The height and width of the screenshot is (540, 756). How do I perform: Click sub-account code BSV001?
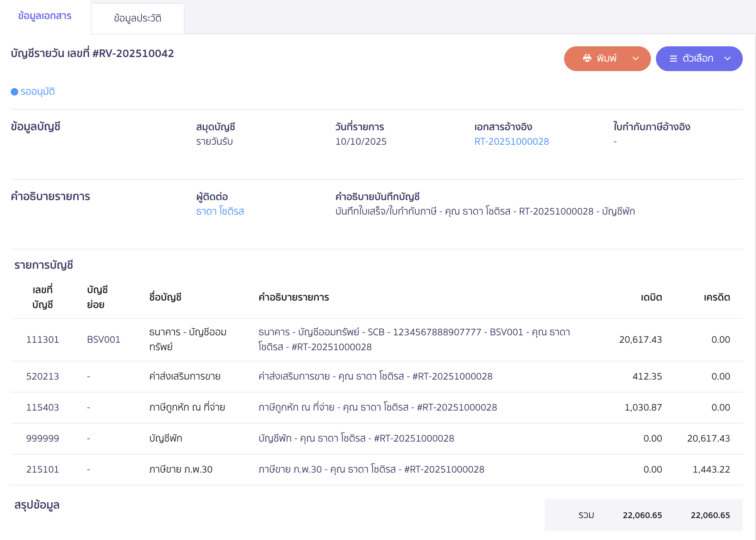pyautogui.click(x=103, y=339)
